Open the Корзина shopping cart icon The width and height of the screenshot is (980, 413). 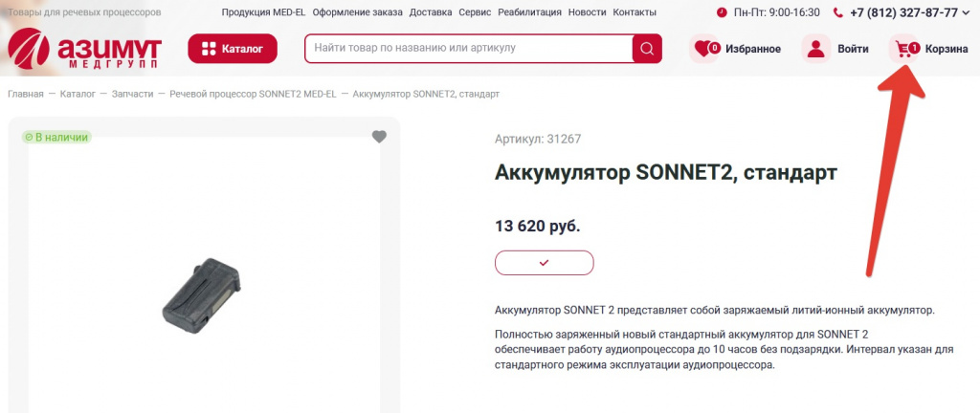904,49
